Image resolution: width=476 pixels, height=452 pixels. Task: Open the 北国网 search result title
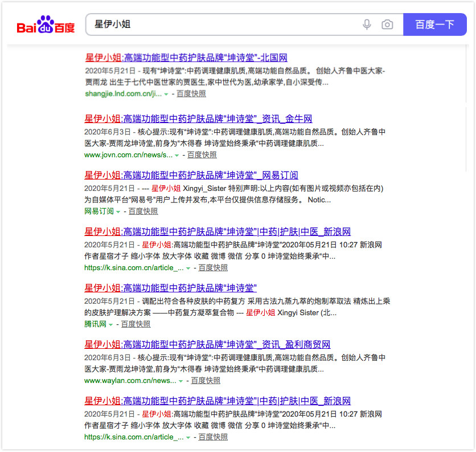(186, 58)
